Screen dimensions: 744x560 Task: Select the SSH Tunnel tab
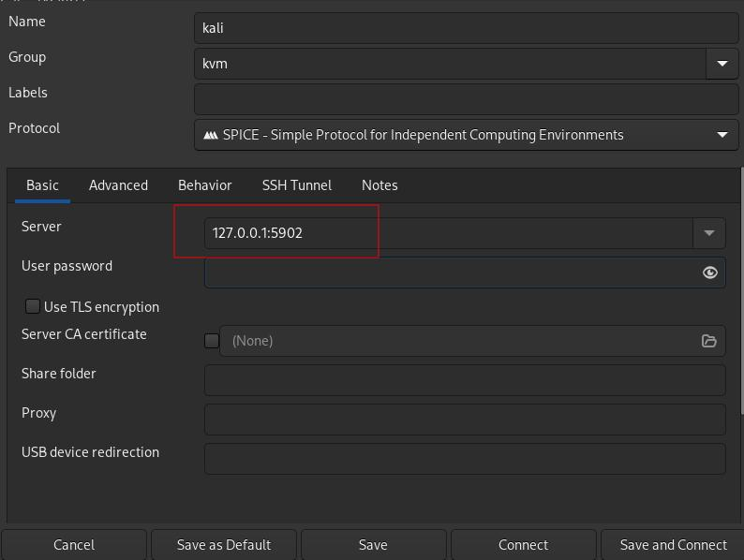[296, 185]
